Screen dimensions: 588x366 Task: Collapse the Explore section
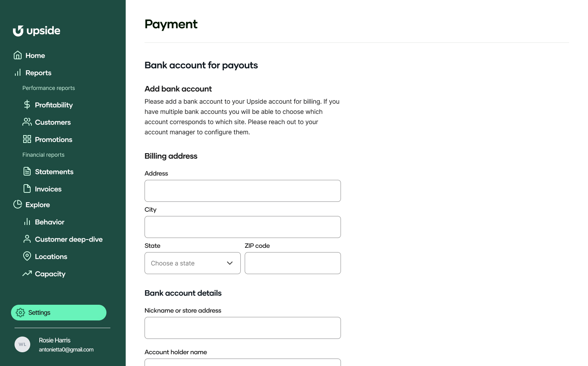[37, 205]
